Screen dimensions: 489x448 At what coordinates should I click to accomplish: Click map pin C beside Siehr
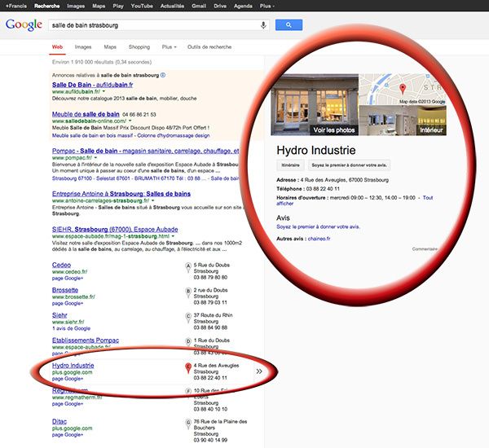(188, 318)
